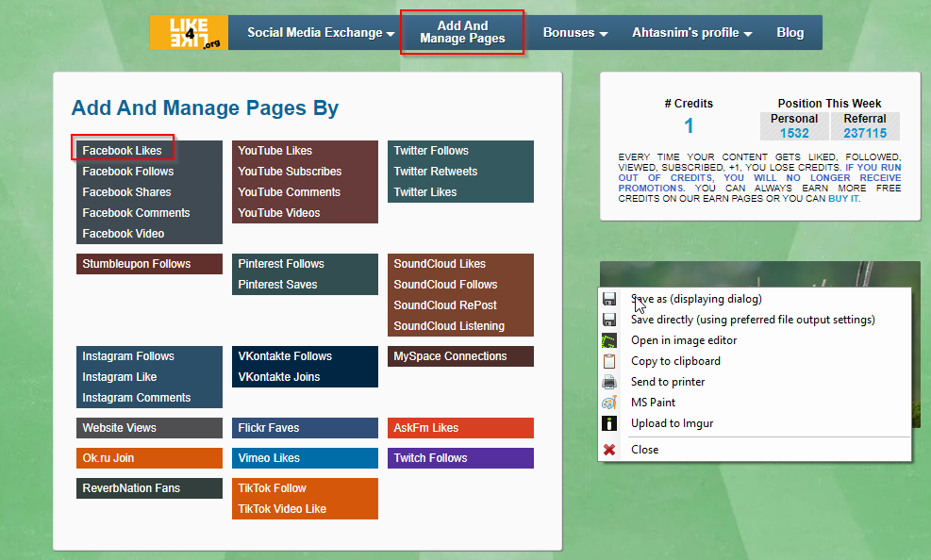Image resolution: width=931 pixels, height=560 pixels.
Task: Click the MS Paint palette icon
Action: pos(609,403)
